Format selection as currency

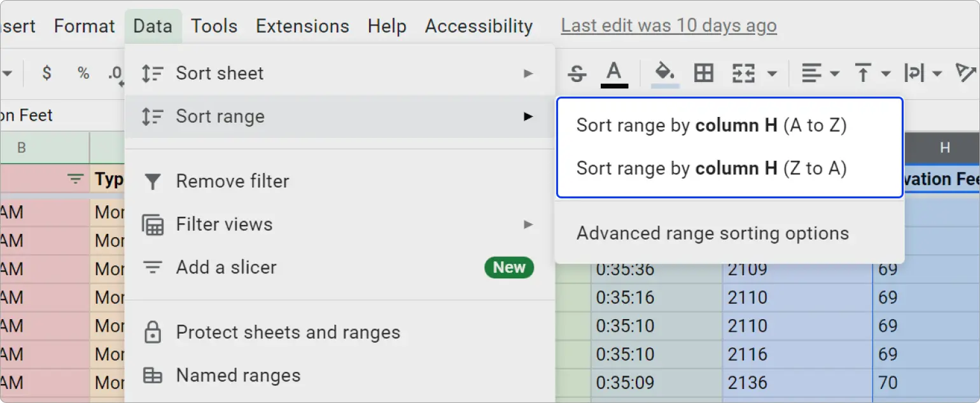(46, 72)
